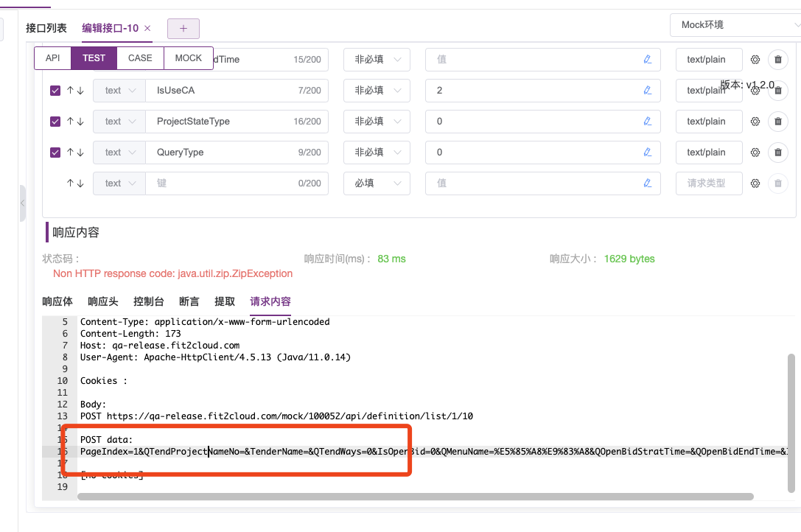Open the 非必填 dropdown for IsUseCA
Viewport: 801px width, 532px height.
377,91
